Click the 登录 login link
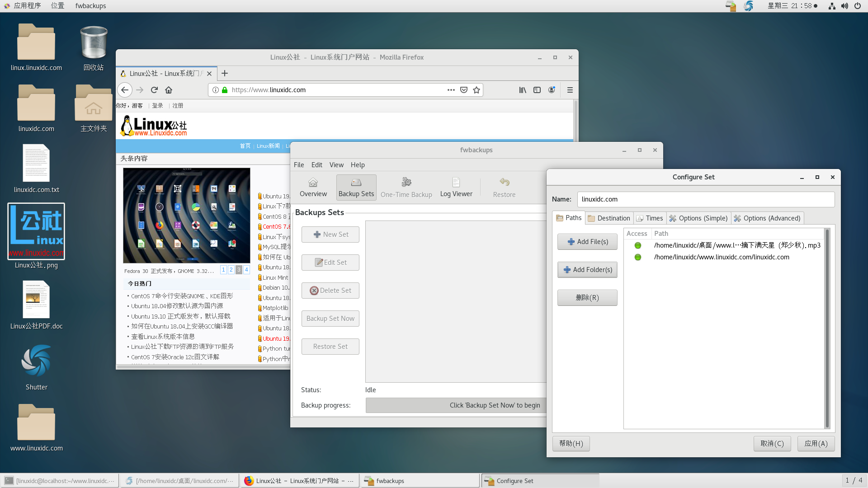Screen dimensions: 868x488 coord(157,106)
